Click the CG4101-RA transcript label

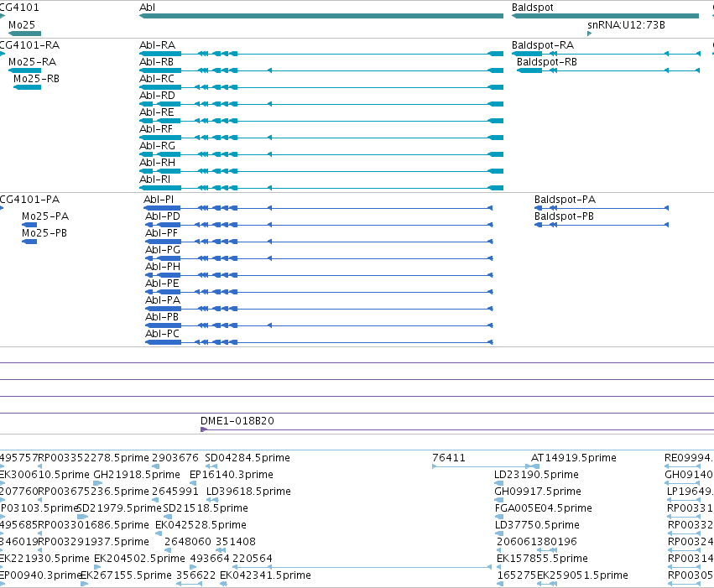29,45
